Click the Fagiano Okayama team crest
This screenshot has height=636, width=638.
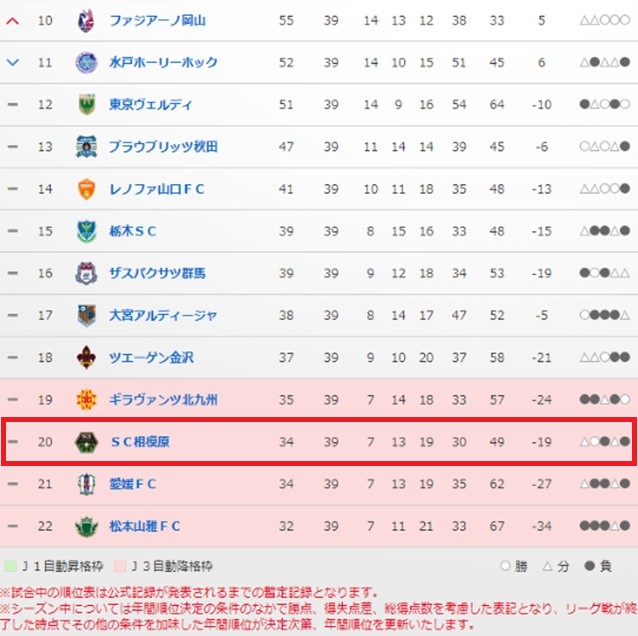tap(86, 20)
